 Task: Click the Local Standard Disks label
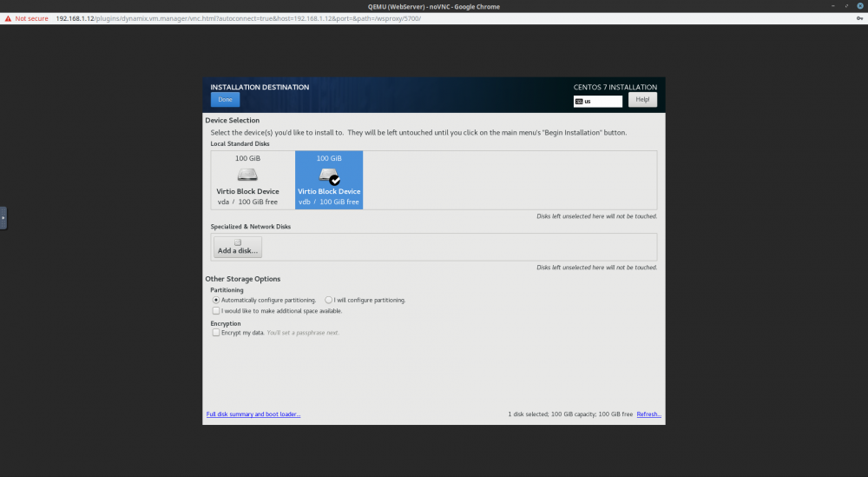coord(240,143)
